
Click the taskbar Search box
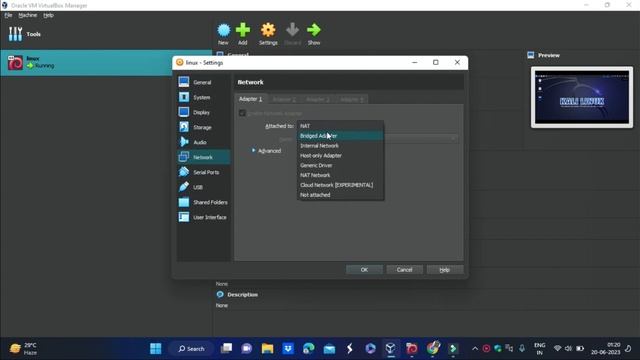pos(191,349)
